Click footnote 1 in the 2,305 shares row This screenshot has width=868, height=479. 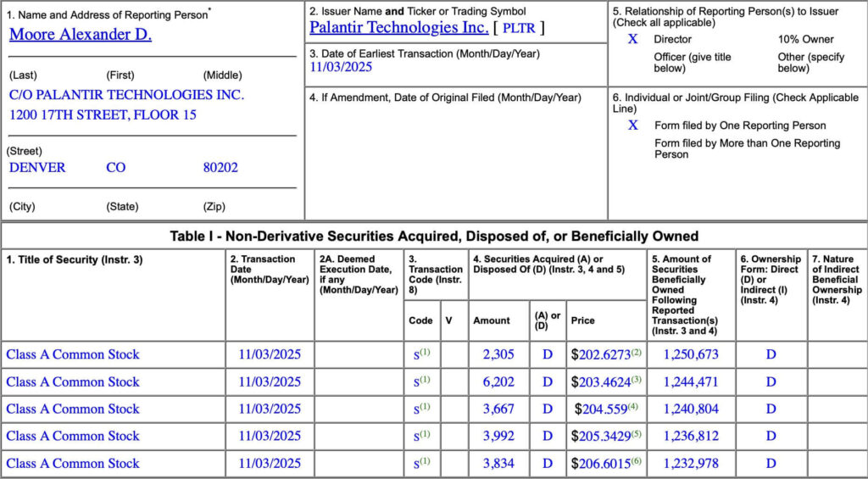tap(425, 352)
